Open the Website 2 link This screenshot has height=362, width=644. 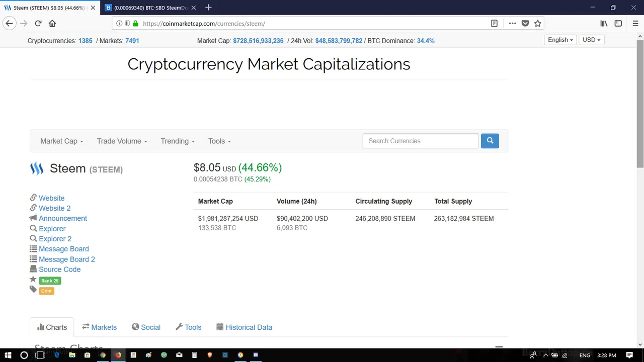(54, 208)
